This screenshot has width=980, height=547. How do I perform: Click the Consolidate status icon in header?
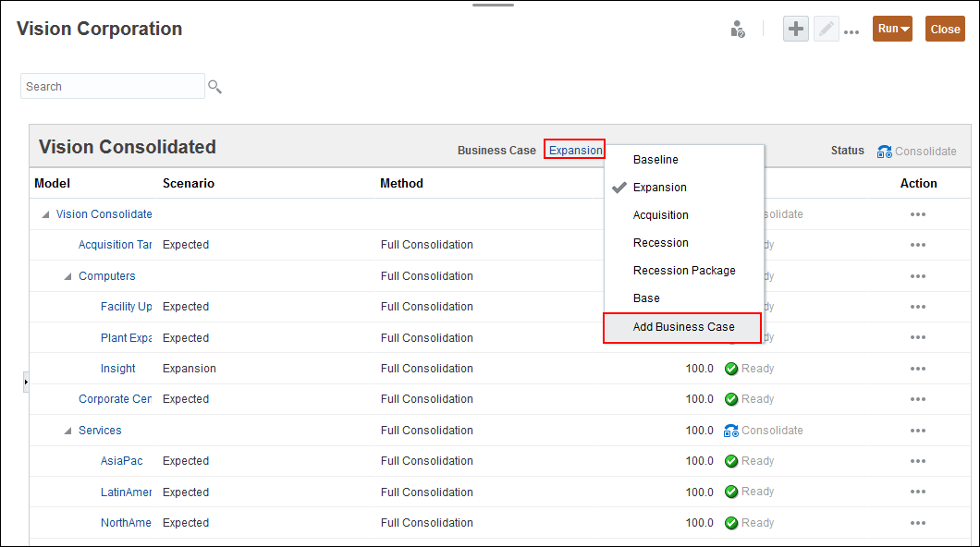[x=885, y=152]
